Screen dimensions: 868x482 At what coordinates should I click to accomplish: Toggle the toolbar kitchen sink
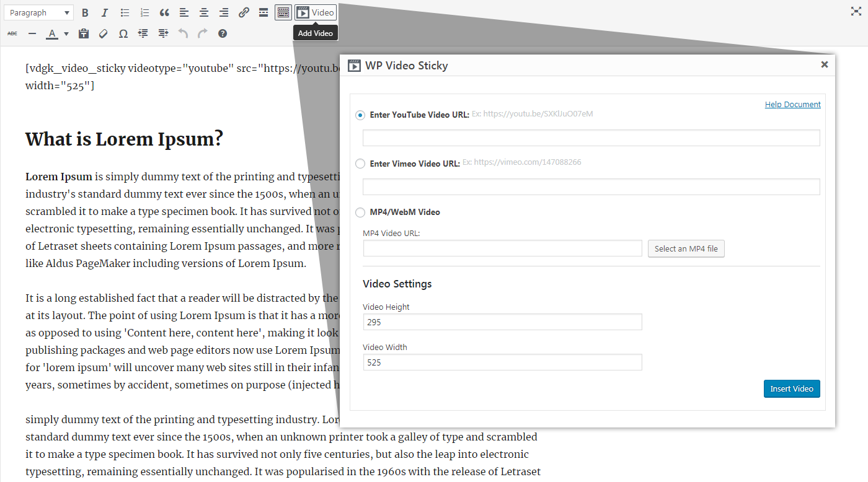click(283, 12)
